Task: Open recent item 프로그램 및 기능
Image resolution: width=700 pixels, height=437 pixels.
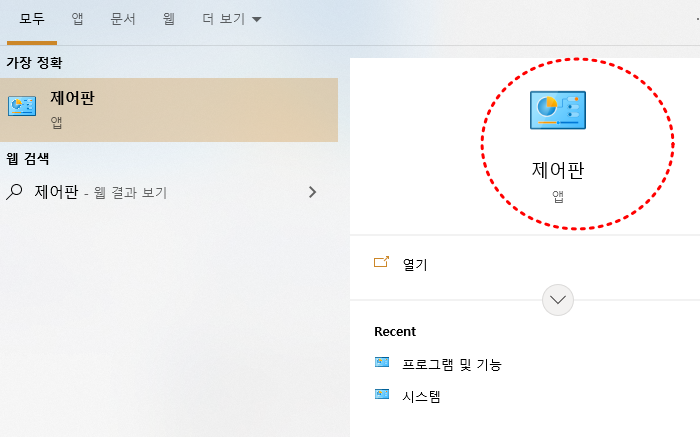Action: (x=451, y=365)
